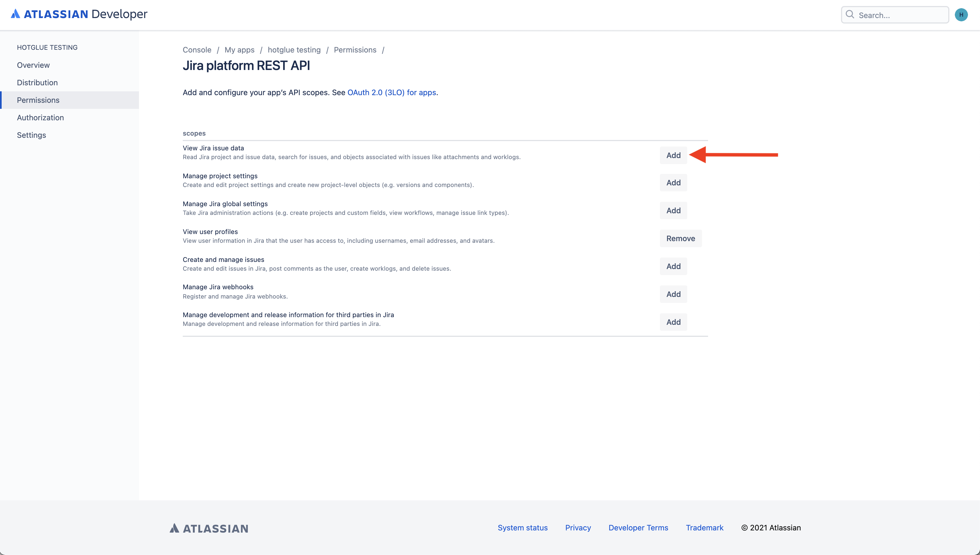Open the OAuth 2.0 (3LO) for apps link
Viewport: 980px width, 555px height.
[x=391, y=93]
